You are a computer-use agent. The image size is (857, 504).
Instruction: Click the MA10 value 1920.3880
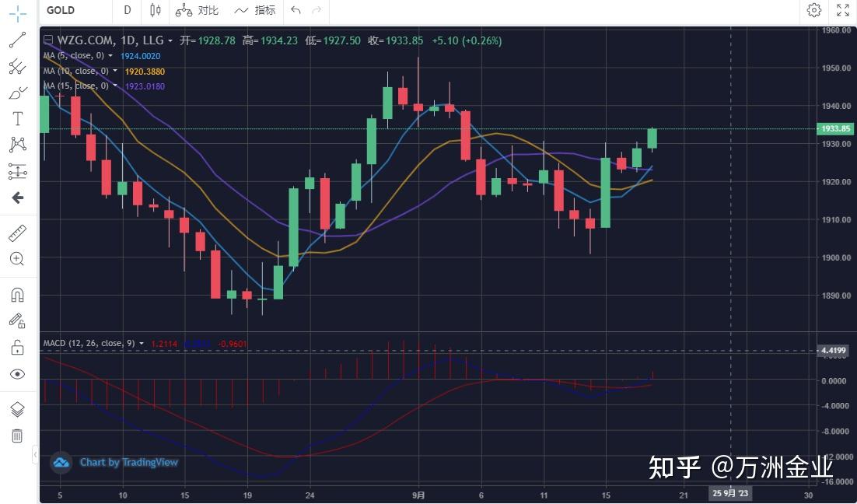[145, 71]
